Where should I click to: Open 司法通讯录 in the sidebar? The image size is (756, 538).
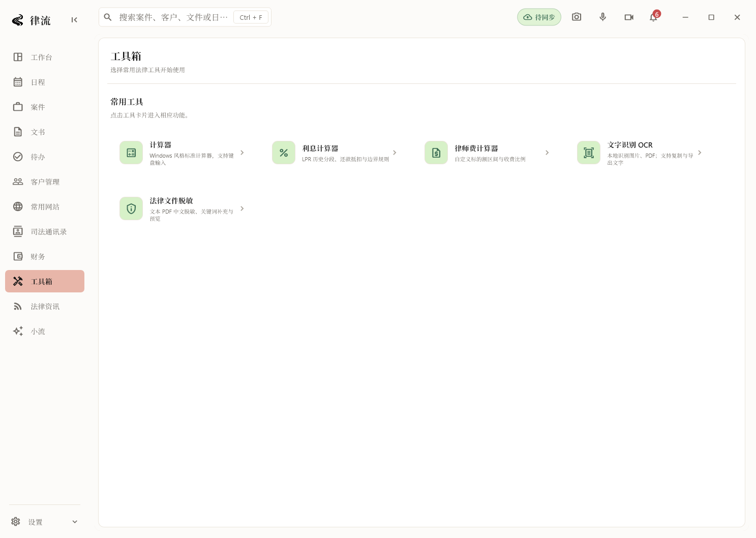click(45, 231)
